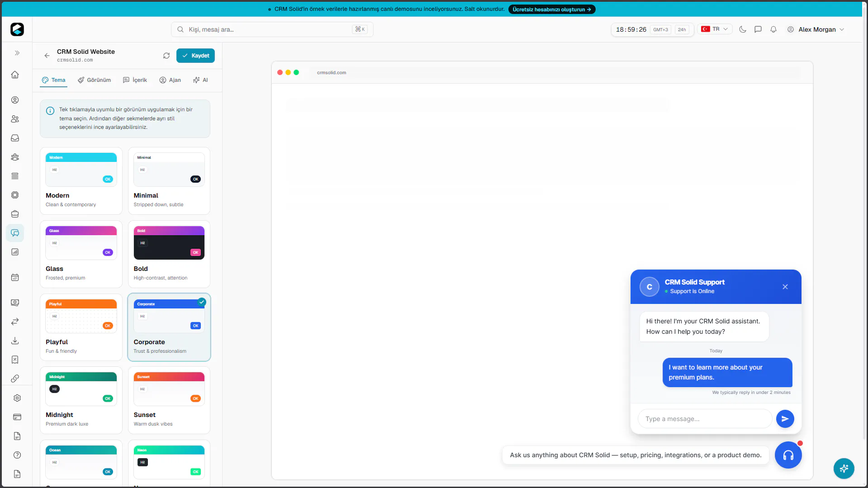Screen dimensions: 868x488
Task: Open the stacked list icon in sidebar
Action: (x=15, y=176)
